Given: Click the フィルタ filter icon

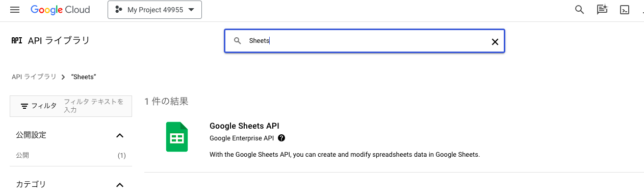Looking at the screenshot, I should [x=24, y=106].
